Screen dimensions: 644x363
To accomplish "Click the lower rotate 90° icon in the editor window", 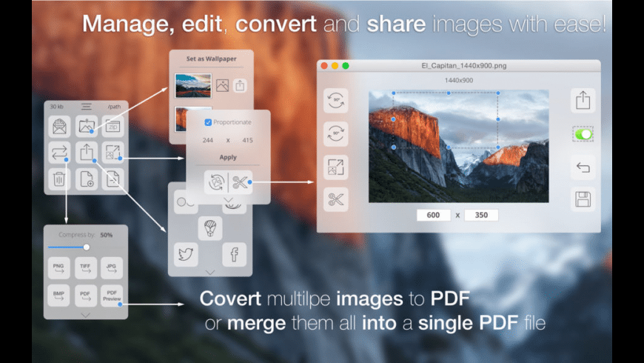I will (x=335, y=133).
